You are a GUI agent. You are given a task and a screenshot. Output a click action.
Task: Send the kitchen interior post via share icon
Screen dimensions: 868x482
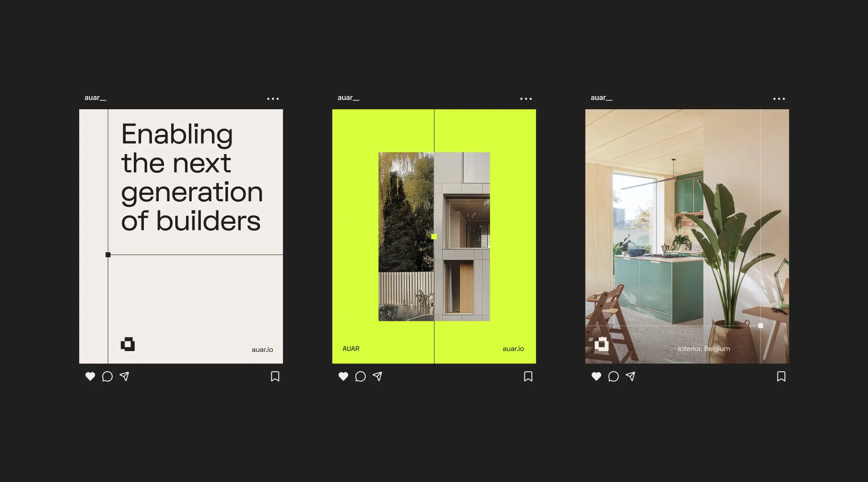tap(631, 376)
